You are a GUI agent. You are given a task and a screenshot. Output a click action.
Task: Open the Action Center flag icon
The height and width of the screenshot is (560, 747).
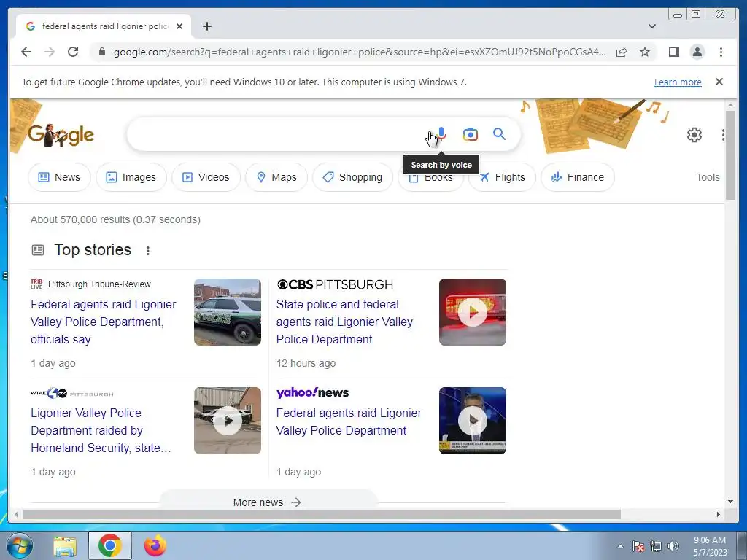point(638,546)
